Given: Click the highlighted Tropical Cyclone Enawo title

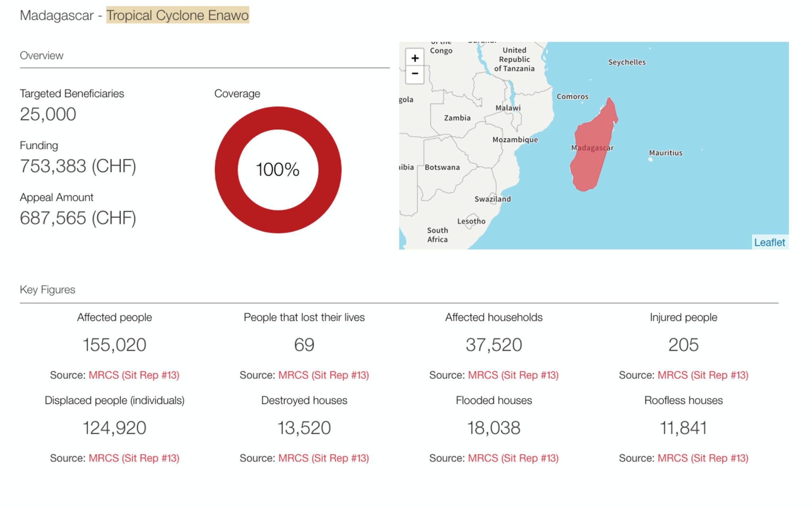Looking at the screenshot, I should pos(178,15).
